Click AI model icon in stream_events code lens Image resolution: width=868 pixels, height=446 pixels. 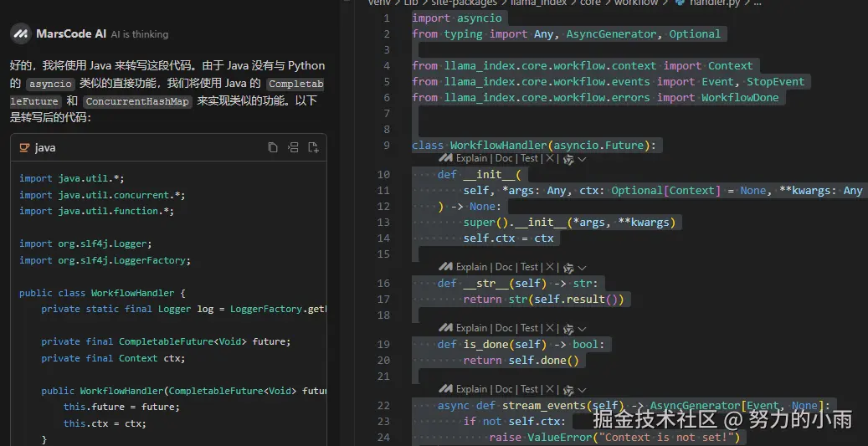(x=568, y=390)
